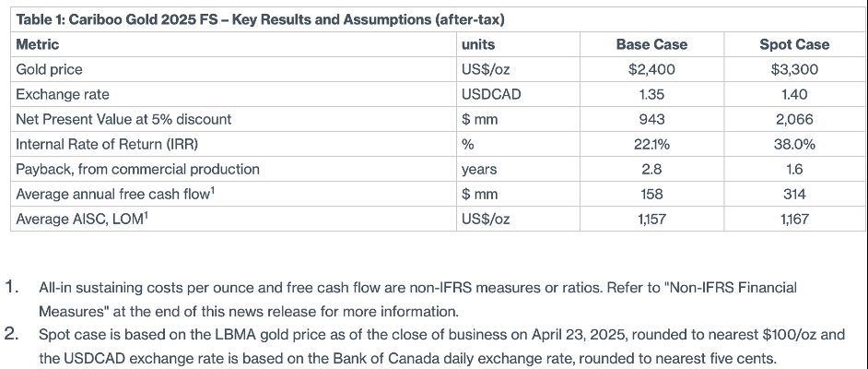
Task: Select the 943 base case NPV value
Action: (651, 119)
